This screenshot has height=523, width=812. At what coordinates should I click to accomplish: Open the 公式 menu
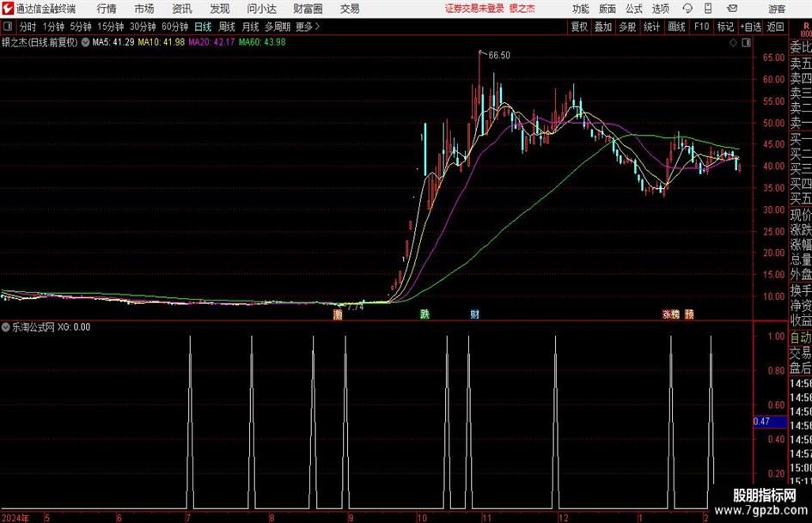click(x=633, y=9)
